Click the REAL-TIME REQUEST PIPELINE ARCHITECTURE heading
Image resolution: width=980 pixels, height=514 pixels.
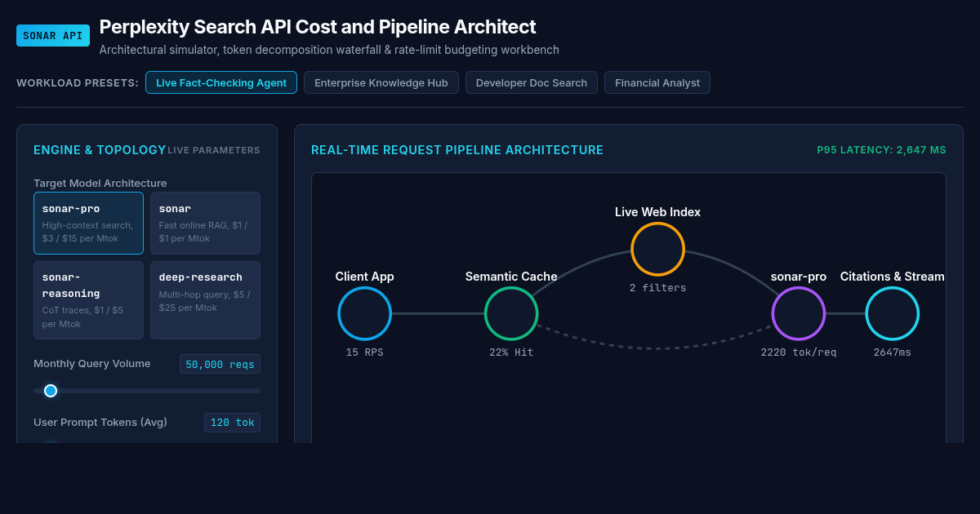pos(457,150)
